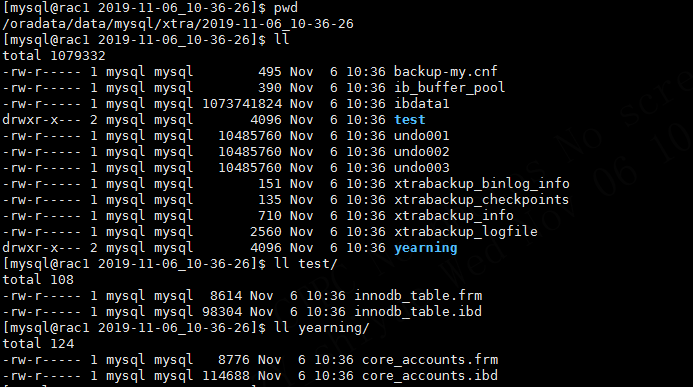The height and width of the screenshot is (387, 693).
Task: Click the ibdata1 filename
Action: [x=422, y=103]
